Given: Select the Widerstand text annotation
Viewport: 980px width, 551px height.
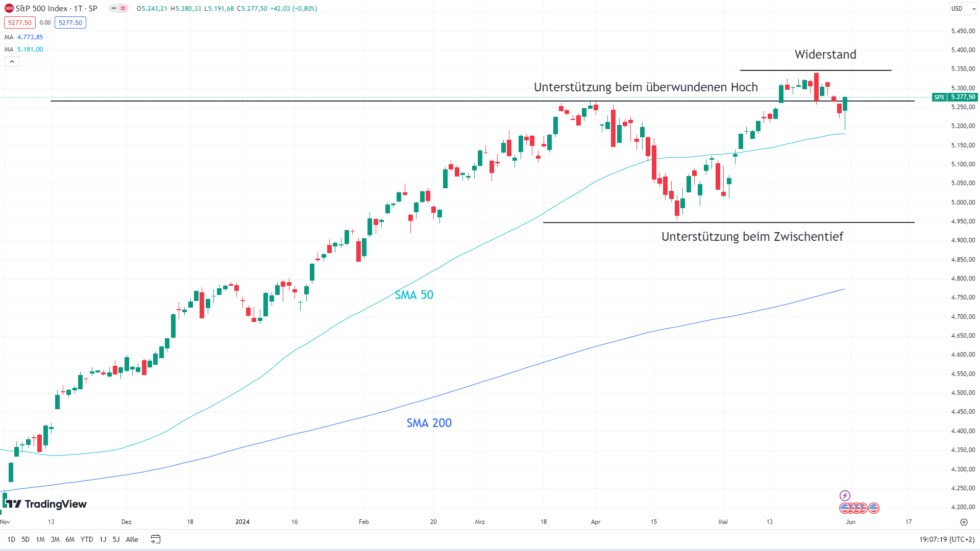Looking at the screenshot, I should [825, 55].
